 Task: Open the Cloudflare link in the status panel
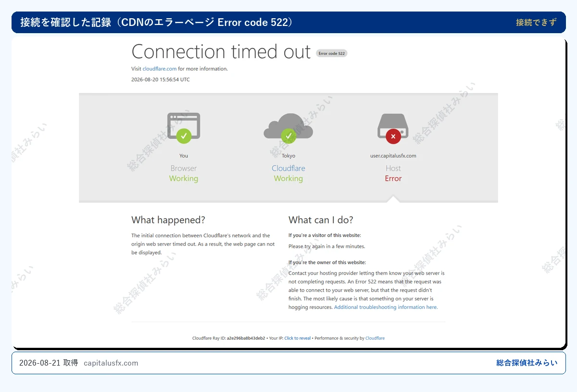(x=288, y=168)
